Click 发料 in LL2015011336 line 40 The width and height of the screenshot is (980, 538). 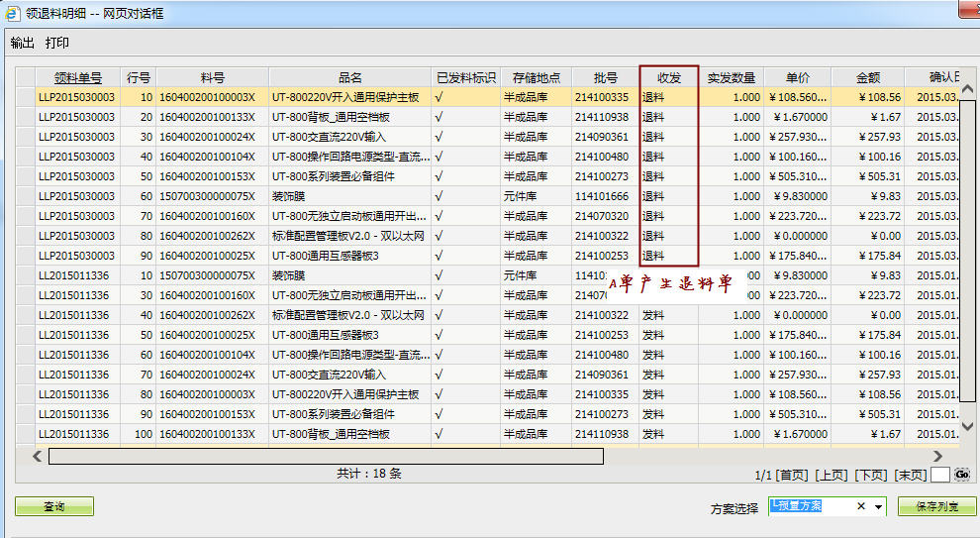pyautogui.click(x=653, y=315)
